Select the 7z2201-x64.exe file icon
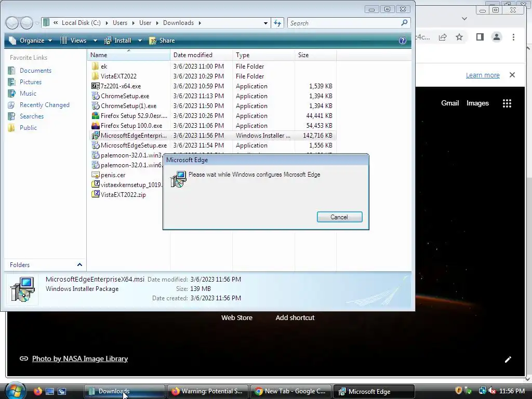This screenshot has width=532, height=399. (96, 86)
